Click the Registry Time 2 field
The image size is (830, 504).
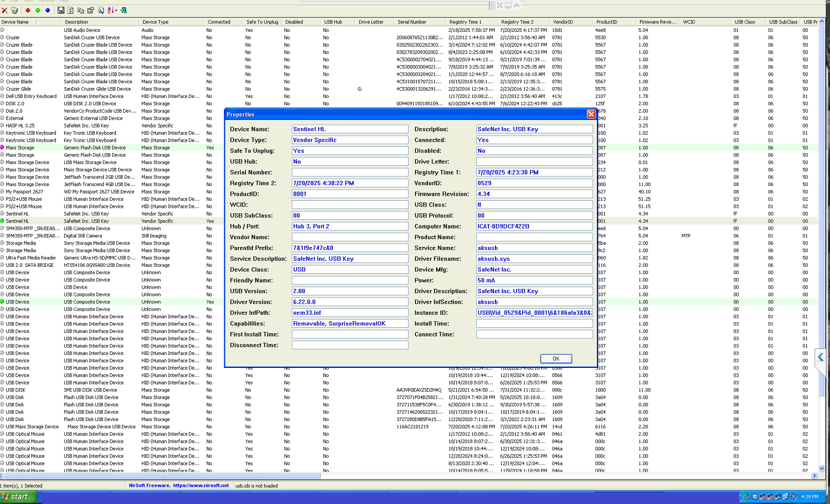tap(350, 183)
